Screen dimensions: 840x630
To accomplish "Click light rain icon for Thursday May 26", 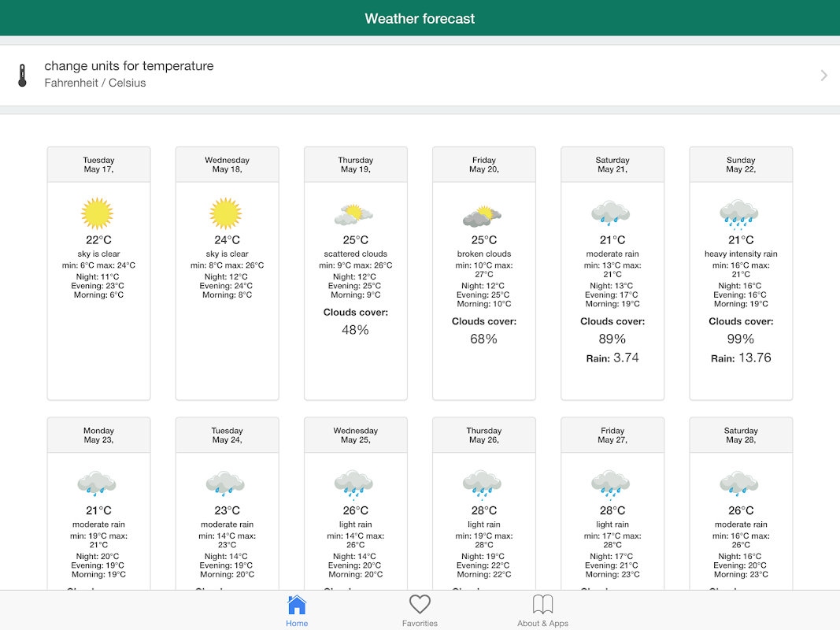I will (482, 485).
